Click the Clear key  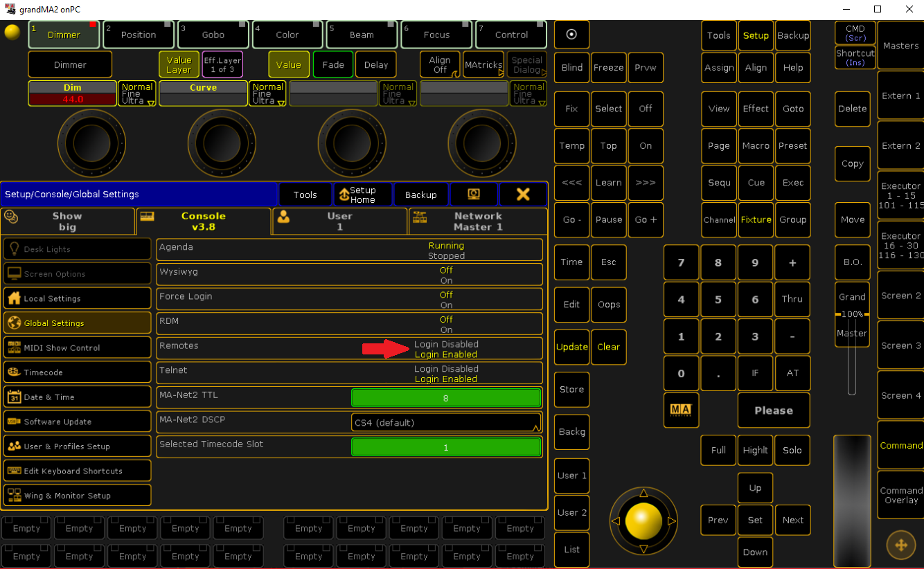pyautogui.click(x=608, y=347)
